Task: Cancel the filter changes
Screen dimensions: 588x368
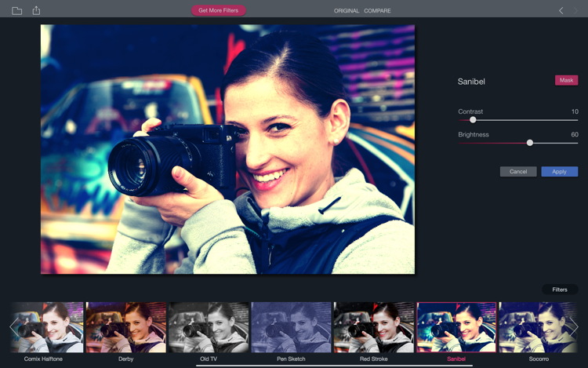Action: pyautogui.click(x=518, y=171)
